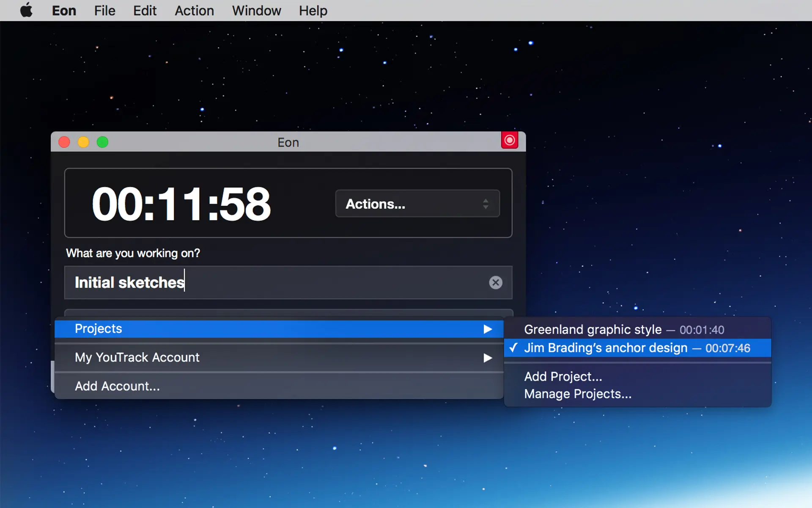Open the Help menu
The width and height of the screenshot is (812, 508).
pos(313,11)
